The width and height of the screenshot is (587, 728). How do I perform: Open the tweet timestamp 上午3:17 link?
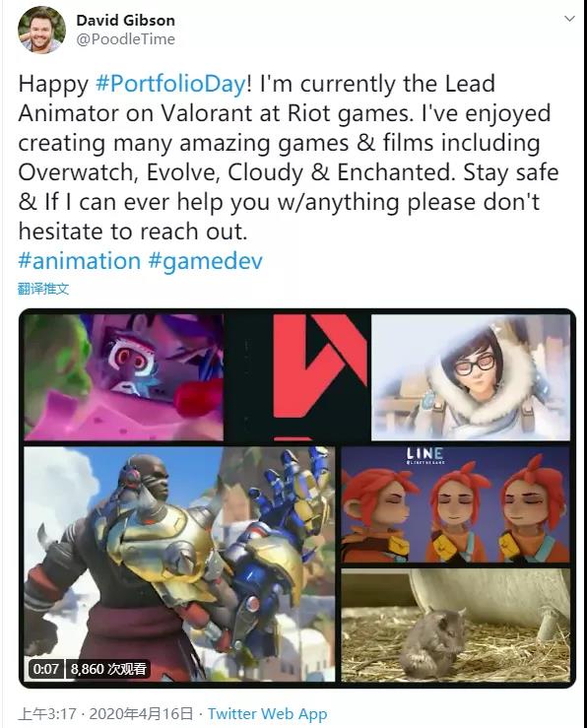click(x=47, y=713)
